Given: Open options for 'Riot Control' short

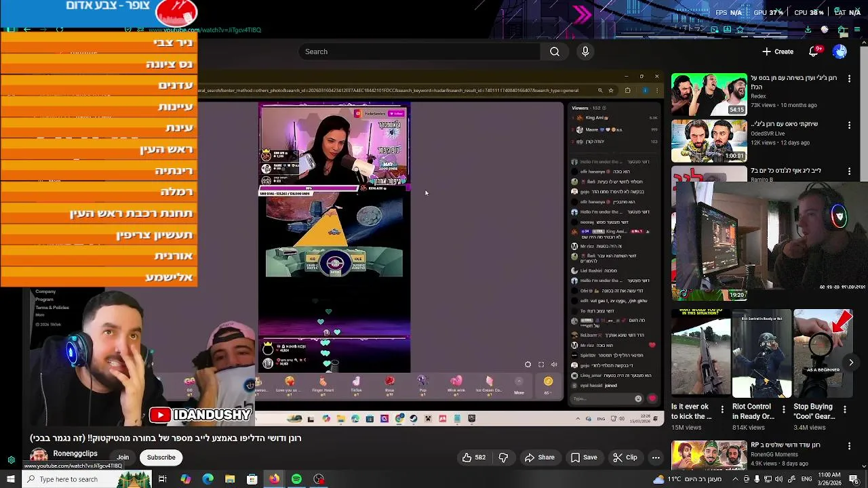Looking at the screenshot, I should pyautogui.click(x=784, y=409).
